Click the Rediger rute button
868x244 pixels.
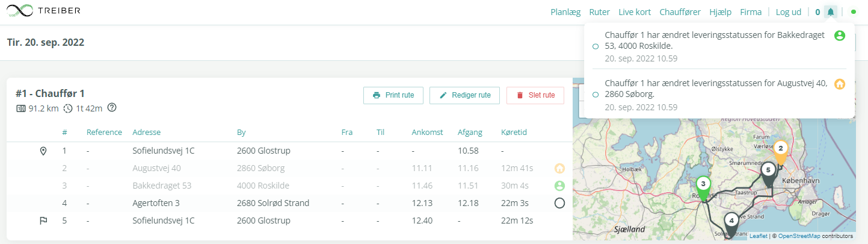point(464,95)
